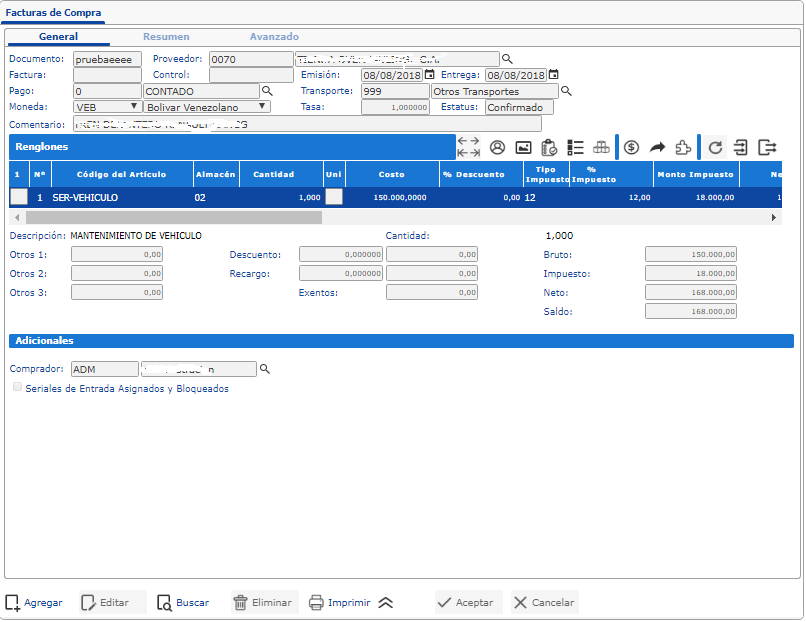Click the refresh arrow icon
Viewport: 806px width, 622px height.
pyautogui.click(x=715, y=147)
